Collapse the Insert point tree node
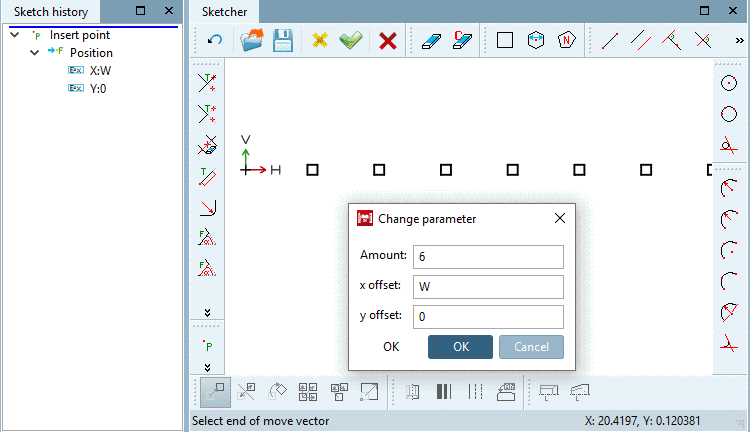Screen dimensions: 750x432 tap(15, 35)
